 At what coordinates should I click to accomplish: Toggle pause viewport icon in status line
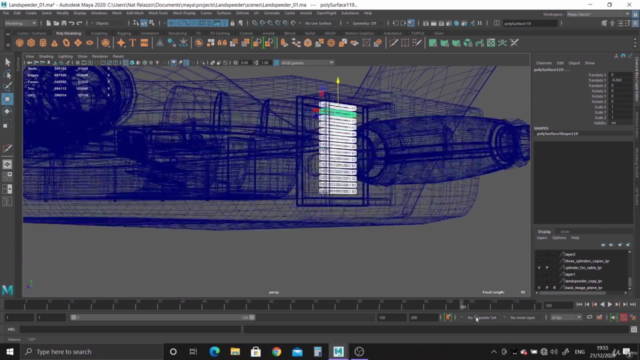click(480, 23)
